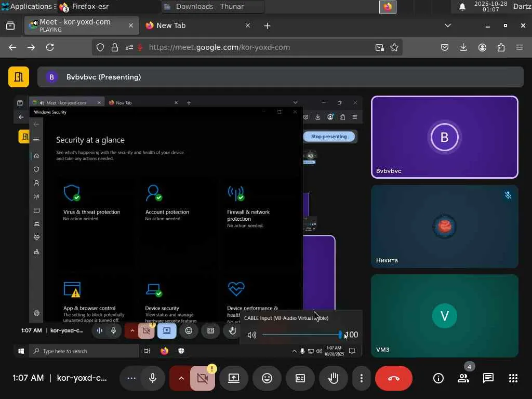Open Device security tile
532x399 pixels.
pyautogui.click(x=171, y=301)
